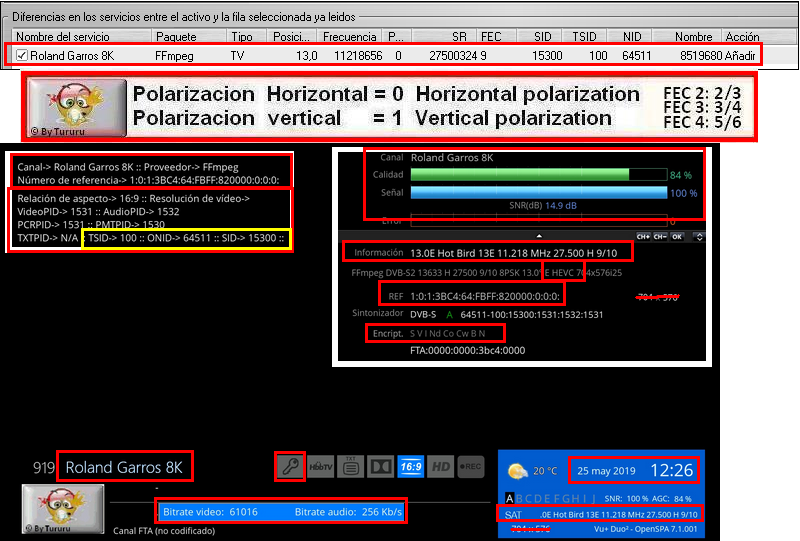Click the '100 %' signal percentage
Screen dimensions: 800x541
tap(684, 193)
